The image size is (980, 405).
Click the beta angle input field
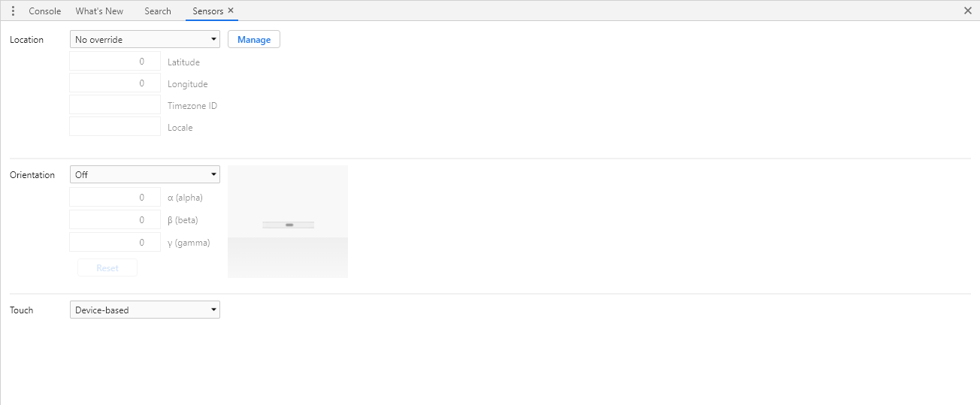[115, 220]
